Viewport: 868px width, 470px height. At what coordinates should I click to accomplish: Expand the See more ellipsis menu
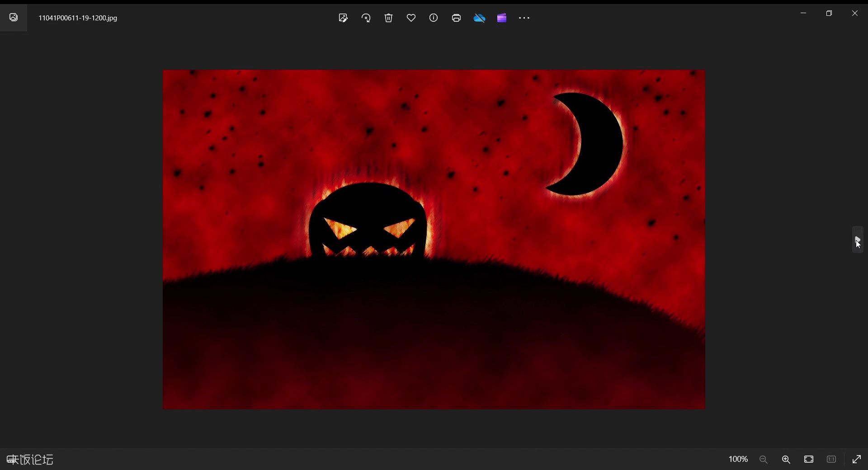(x=524, y=18)
